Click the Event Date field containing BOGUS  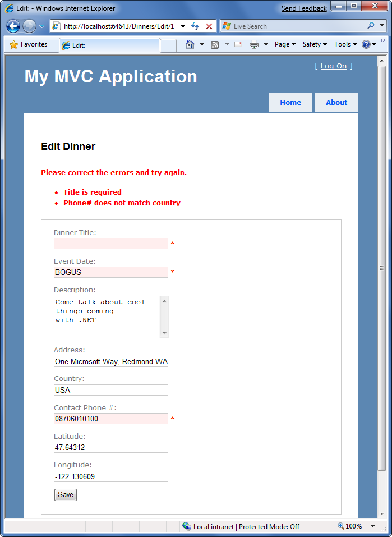[x=111, y=272]
